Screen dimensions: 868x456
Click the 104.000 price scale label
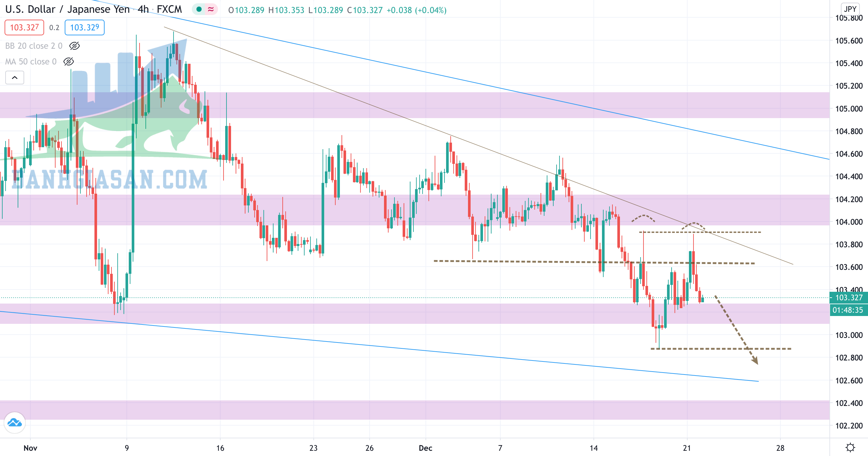[x=849, y=222]
